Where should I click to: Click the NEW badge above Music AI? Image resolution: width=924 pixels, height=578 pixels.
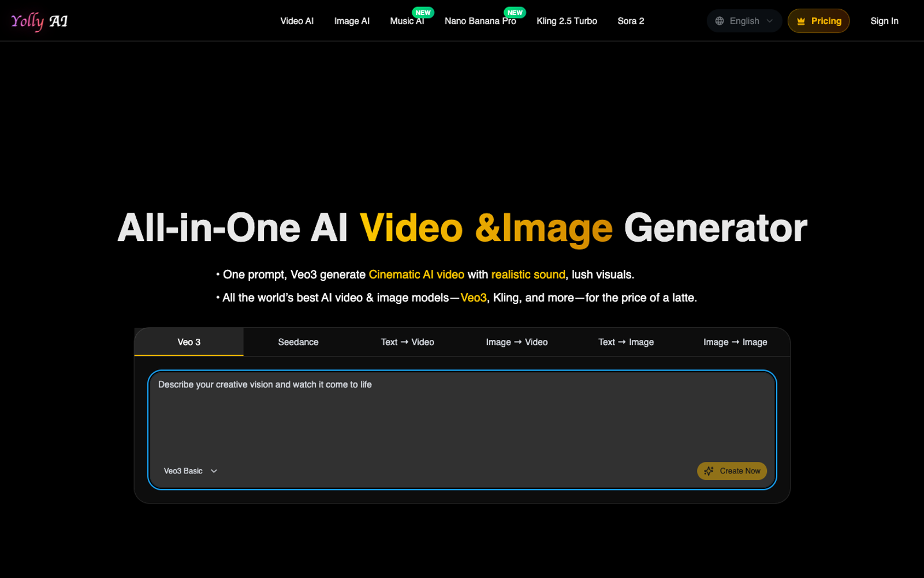(x=423, y=13)
